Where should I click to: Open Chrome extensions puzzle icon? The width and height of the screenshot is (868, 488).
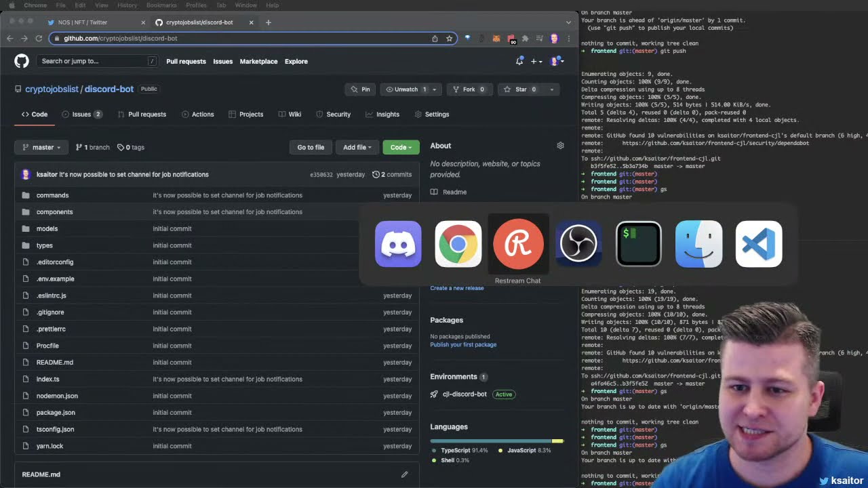click(x=525, y=39)
